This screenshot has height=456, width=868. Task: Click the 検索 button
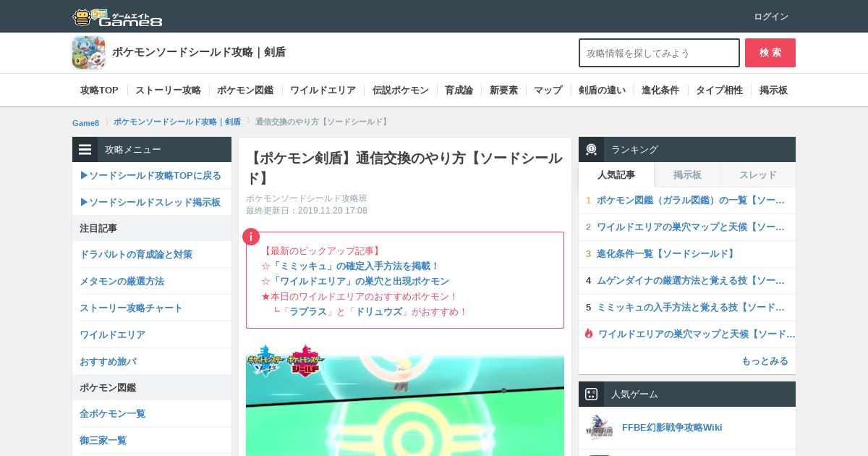click(x=770, y=53)
